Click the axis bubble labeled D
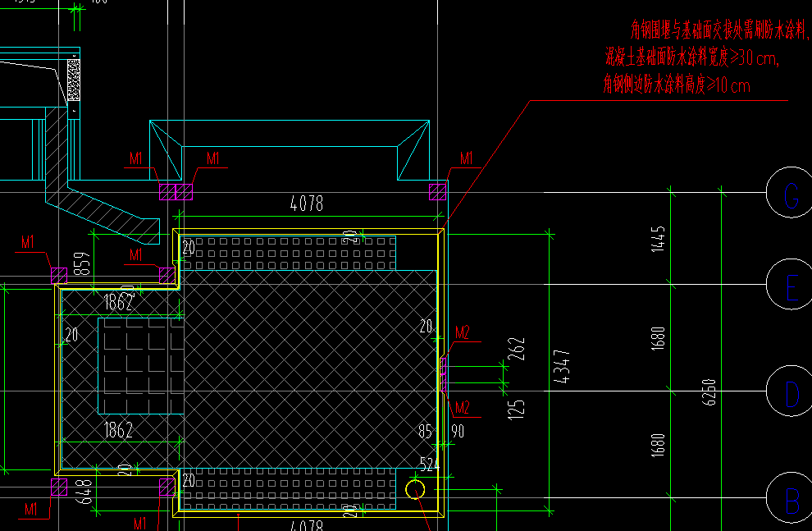The height and width of the screenshot is (531, 812). pos(791,394)
